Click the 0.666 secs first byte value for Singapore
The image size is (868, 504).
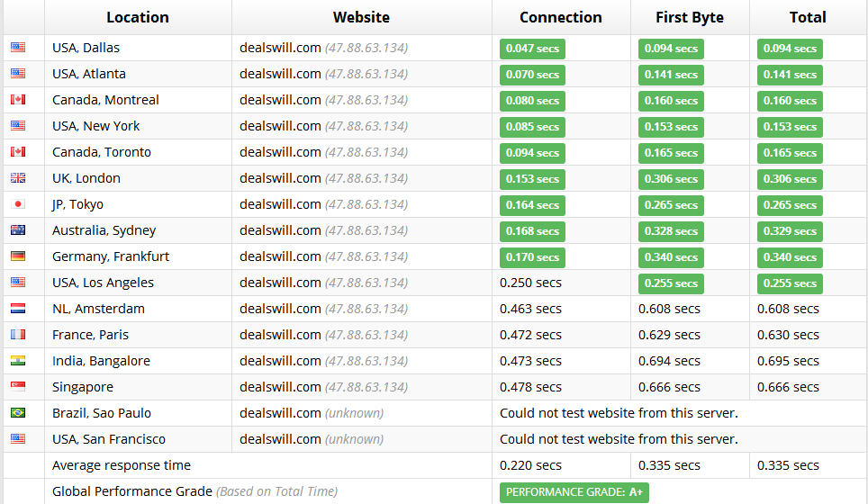click(669, 387)
